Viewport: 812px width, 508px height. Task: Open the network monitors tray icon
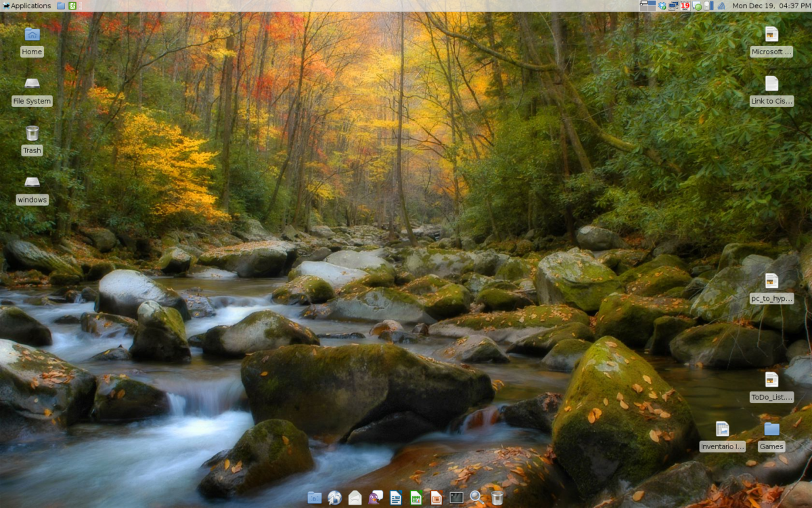pyautogui.click(x=673, y=5)
